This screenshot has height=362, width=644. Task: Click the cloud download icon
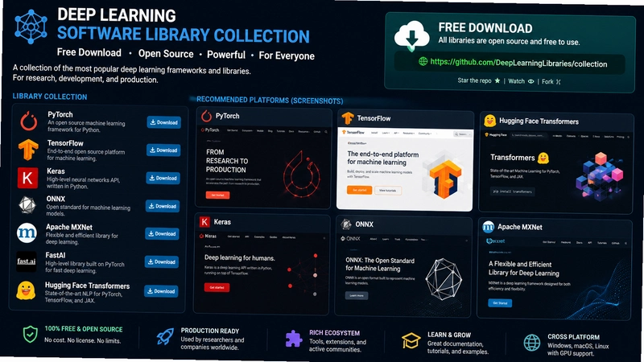coord(412,35)
